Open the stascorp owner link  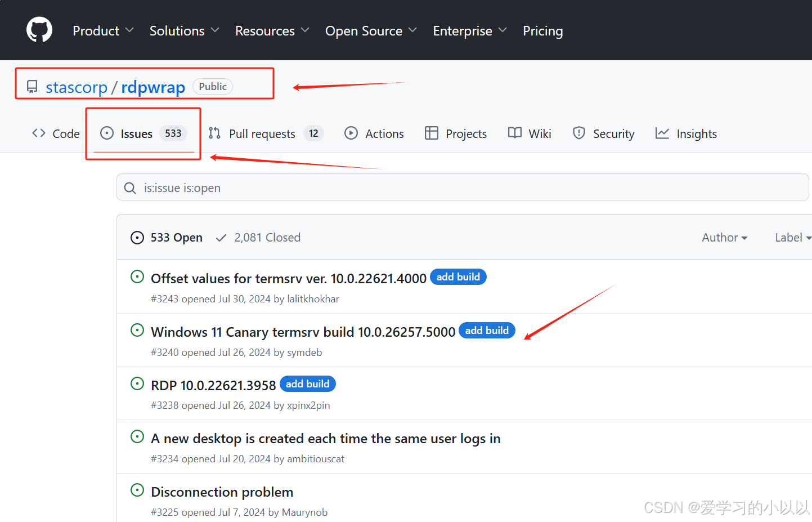click(x=77, y=87)
